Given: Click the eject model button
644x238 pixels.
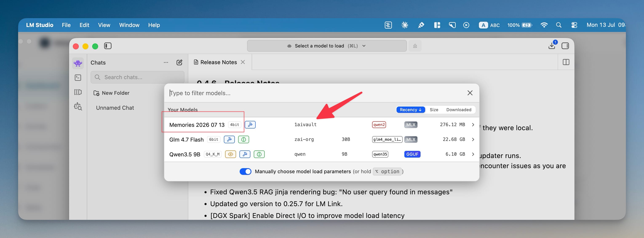Looking at the screenshot, I should (415, 46).
